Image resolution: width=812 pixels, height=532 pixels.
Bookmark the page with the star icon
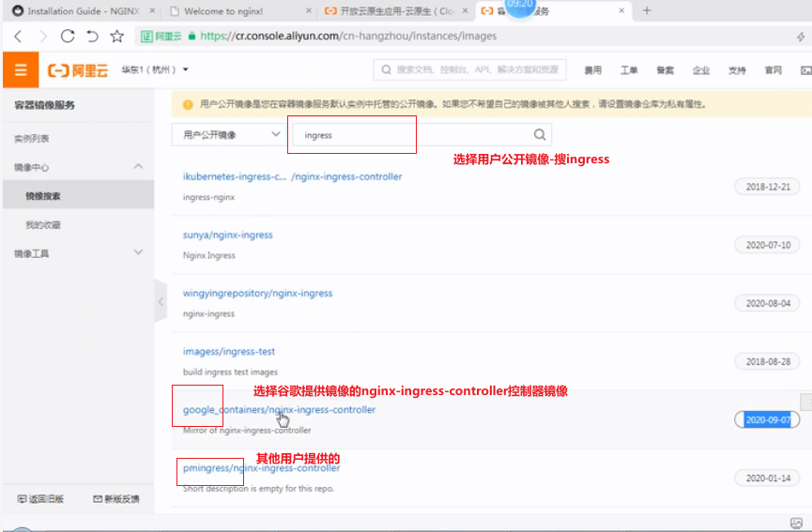pos(117,36)
